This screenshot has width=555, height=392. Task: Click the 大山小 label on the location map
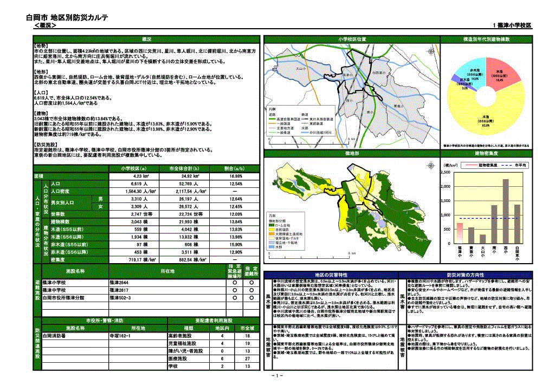[x=301, y=68]
